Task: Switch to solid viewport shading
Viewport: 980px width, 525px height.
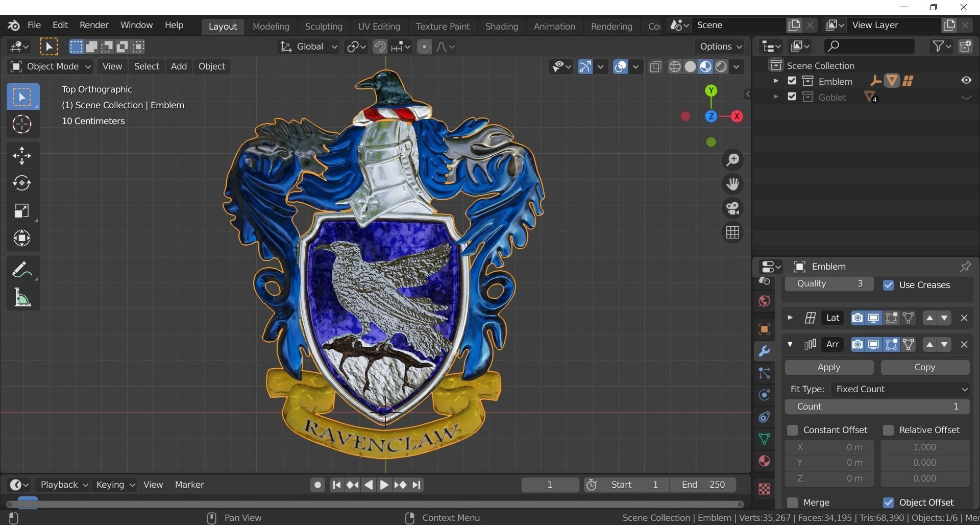Action: click(x=690, y=67)
